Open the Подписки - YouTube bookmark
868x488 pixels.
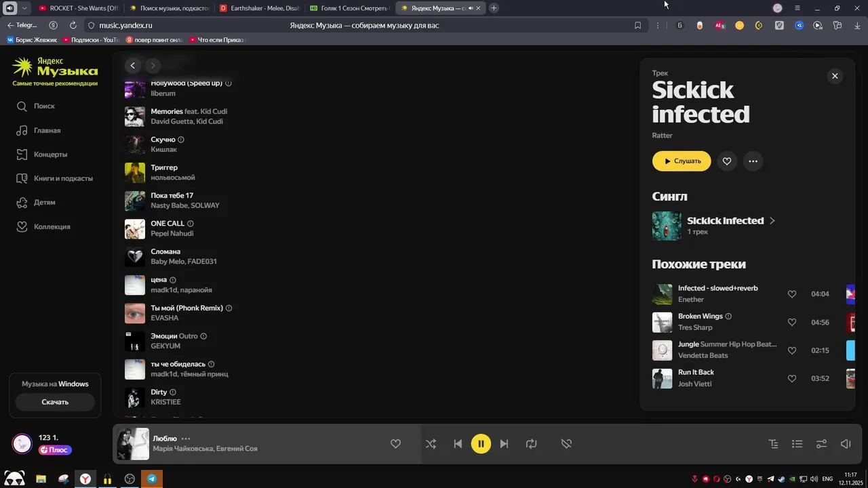point(91,40)
